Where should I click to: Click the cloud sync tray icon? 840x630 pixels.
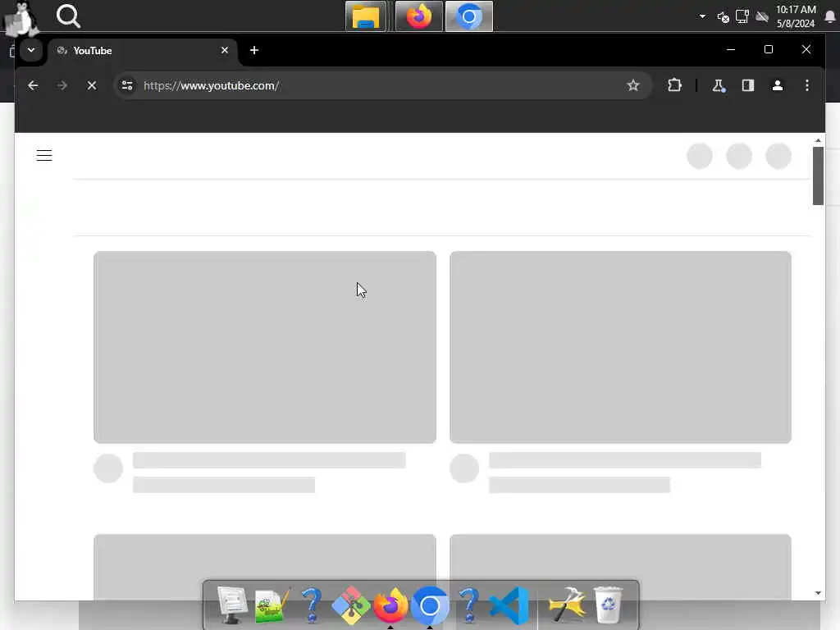(762, 17)
